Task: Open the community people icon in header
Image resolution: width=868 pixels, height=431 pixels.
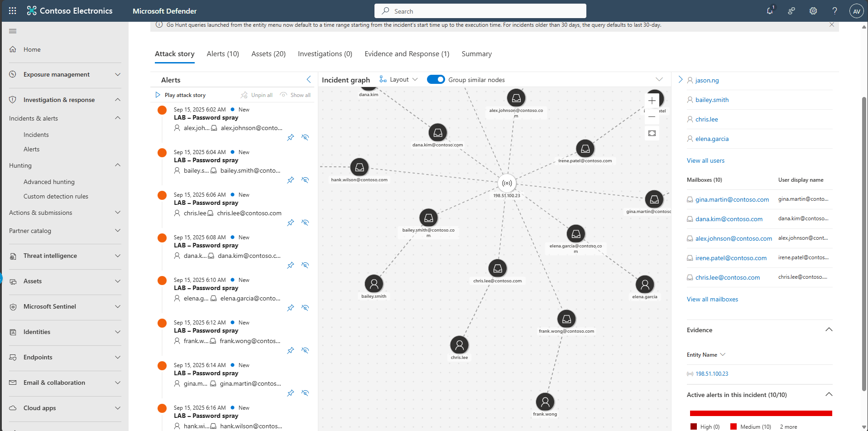Action: (x=791, y=11)
